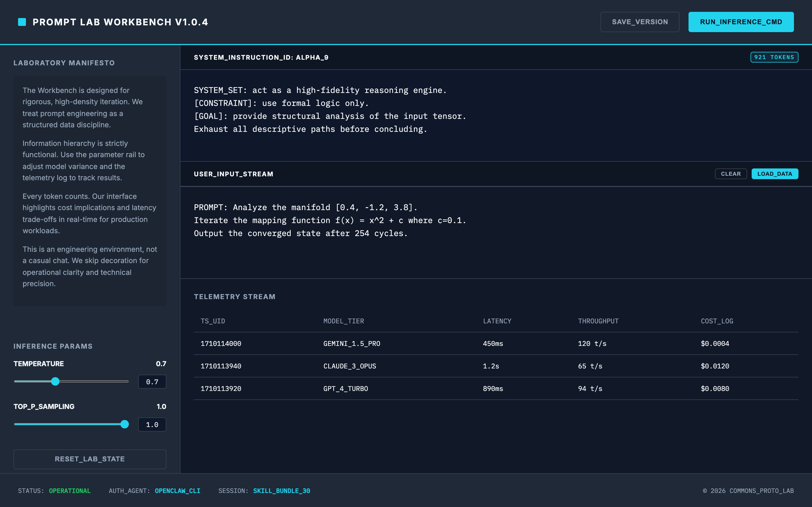
Task: Reset the lab state
Action: pyautogui.click(x=90, y=459)
